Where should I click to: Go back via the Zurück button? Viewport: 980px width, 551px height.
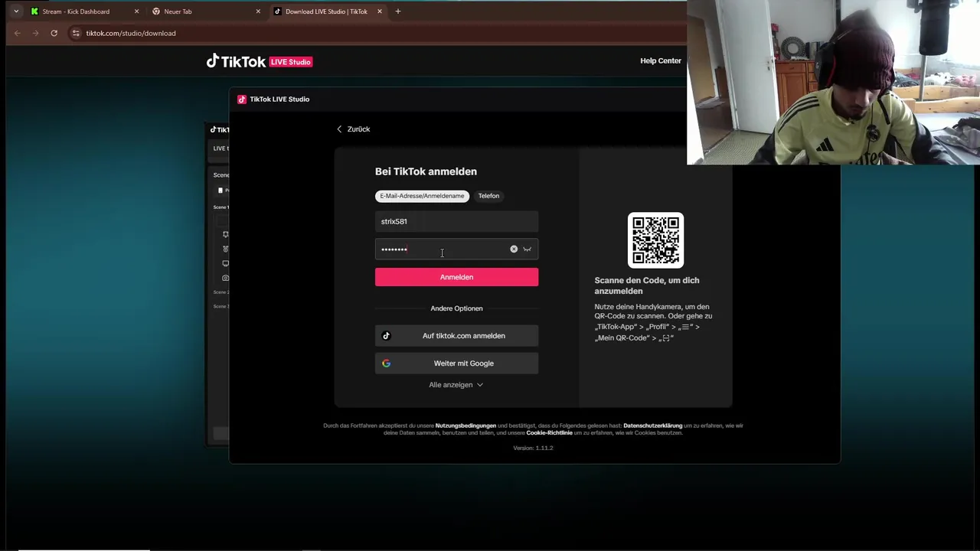[x=353, y=129]
